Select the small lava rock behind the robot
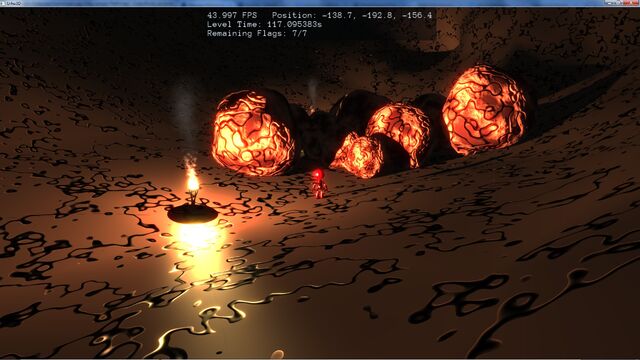 [357, 156]
